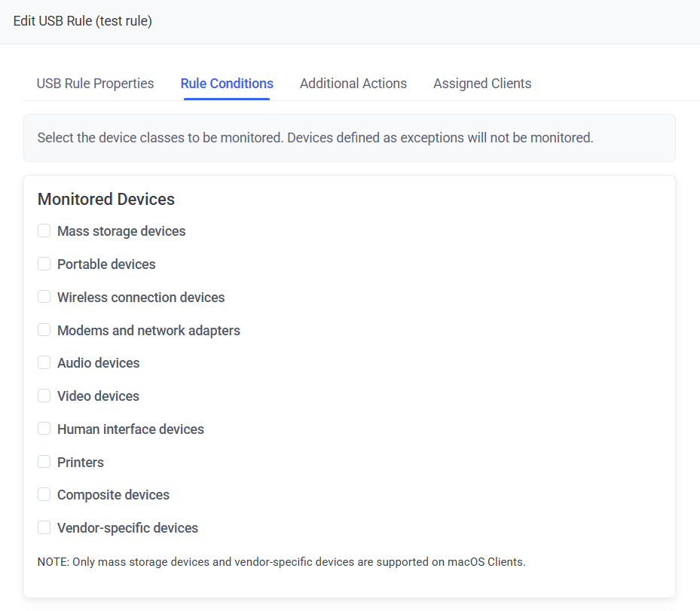Go to the Assigned Clients tab
Screen dimensions: 700x611
482,84
